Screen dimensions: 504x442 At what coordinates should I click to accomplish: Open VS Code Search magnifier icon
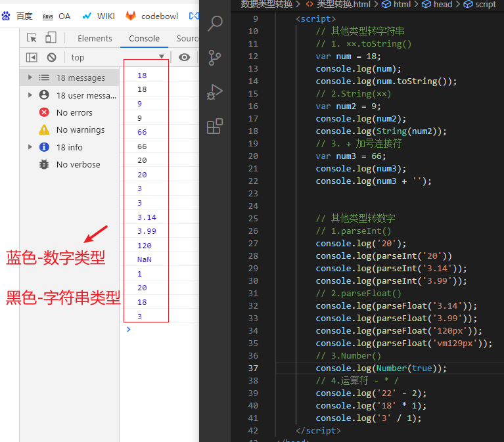pos(215,24)
